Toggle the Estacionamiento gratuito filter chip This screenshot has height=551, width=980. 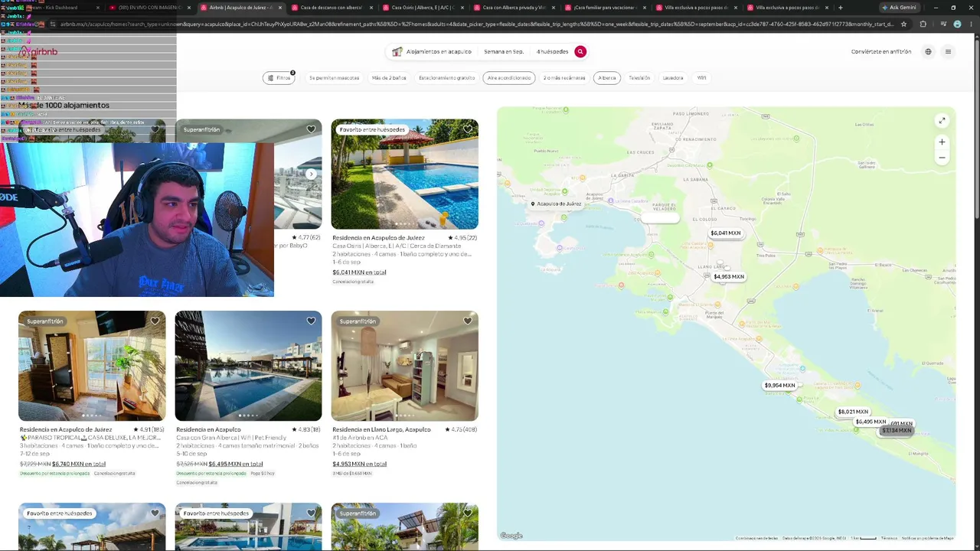(x=446, y=78)
